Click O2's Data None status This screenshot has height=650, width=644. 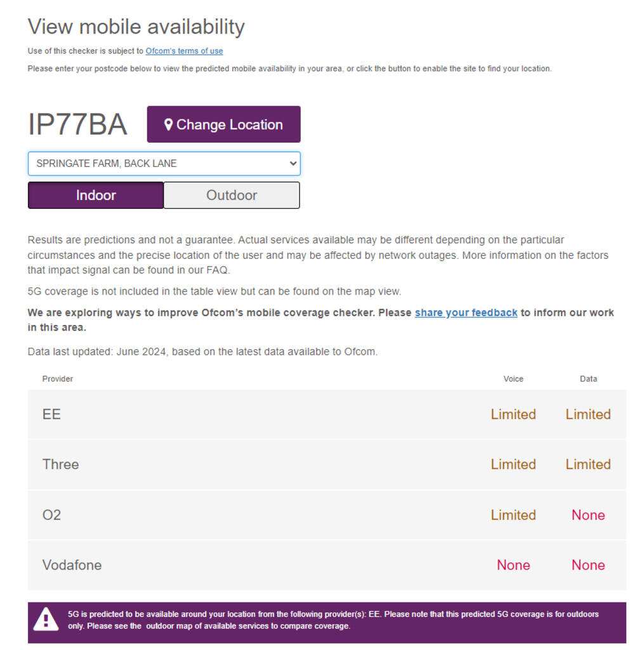pyautogui.click(x=588, y=515)
